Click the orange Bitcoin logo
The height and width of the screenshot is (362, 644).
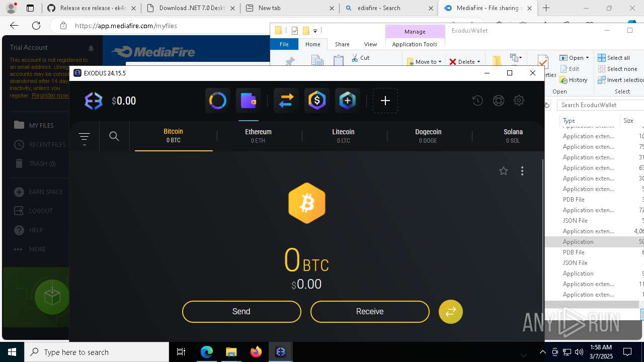(x=307, y=203)
